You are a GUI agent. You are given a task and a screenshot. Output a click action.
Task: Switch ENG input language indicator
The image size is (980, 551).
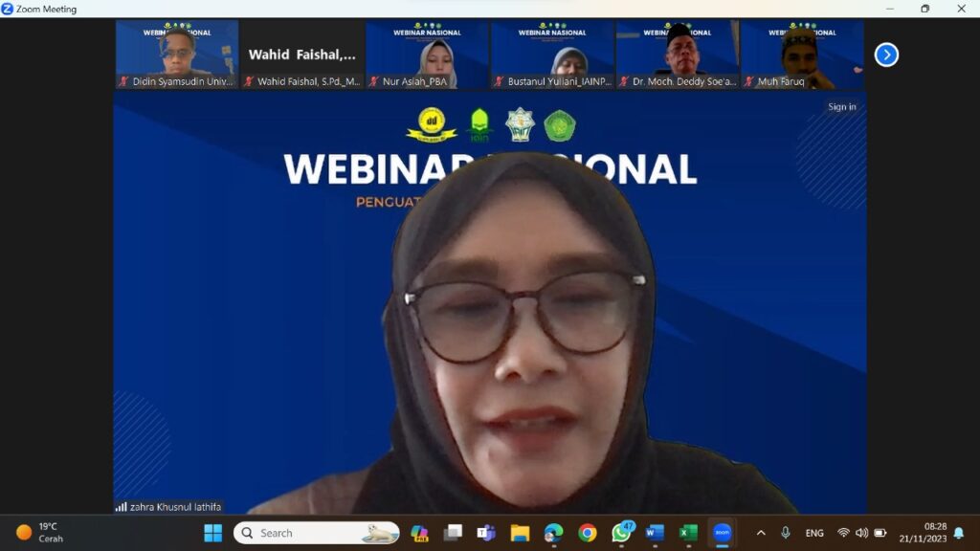pyautogui.click(x=814, y=533)
